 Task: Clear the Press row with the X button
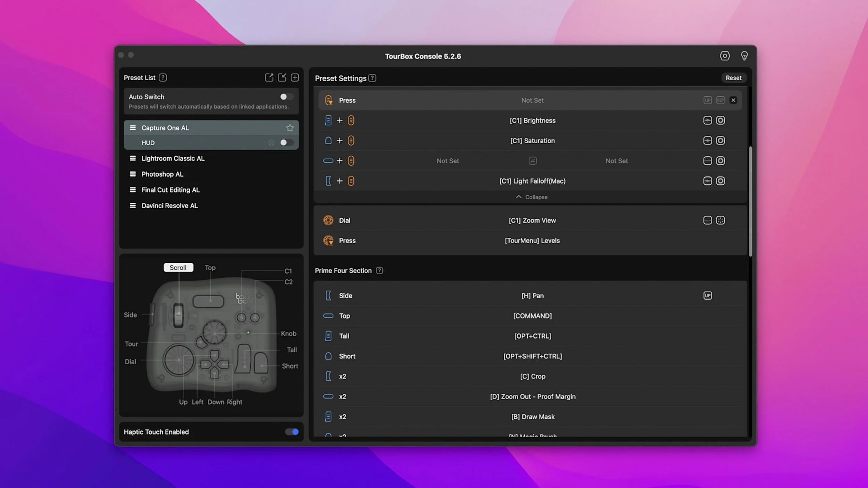[733, 100]
